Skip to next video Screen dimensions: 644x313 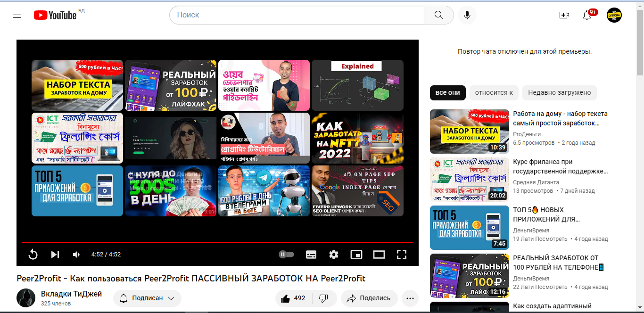(x=55, y=255)
